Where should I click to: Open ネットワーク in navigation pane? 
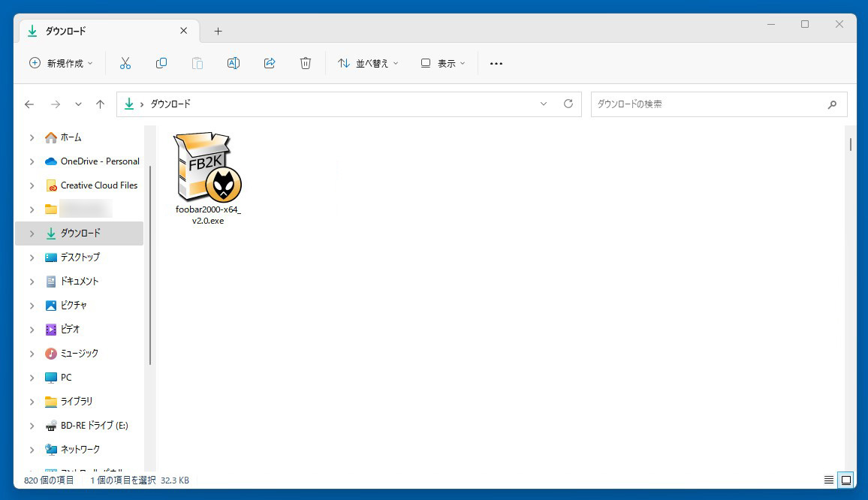[80, 450]
